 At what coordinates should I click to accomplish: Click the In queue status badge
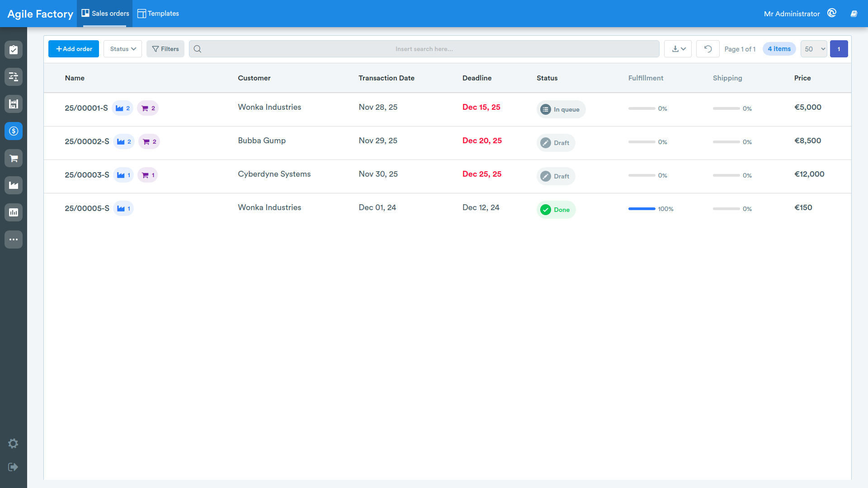[561, 109]
